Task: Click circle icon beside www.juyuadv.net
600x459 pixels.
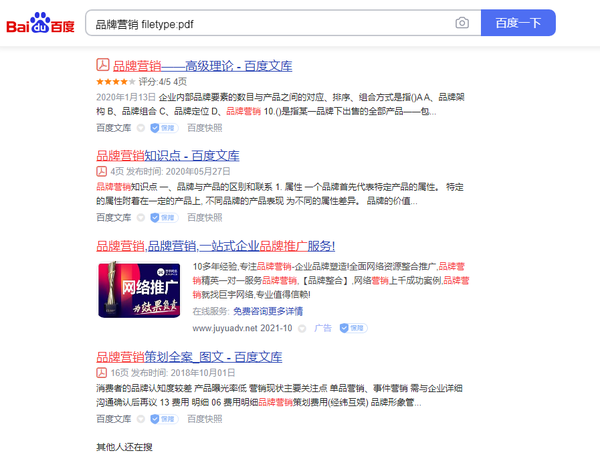Action: 302,329
